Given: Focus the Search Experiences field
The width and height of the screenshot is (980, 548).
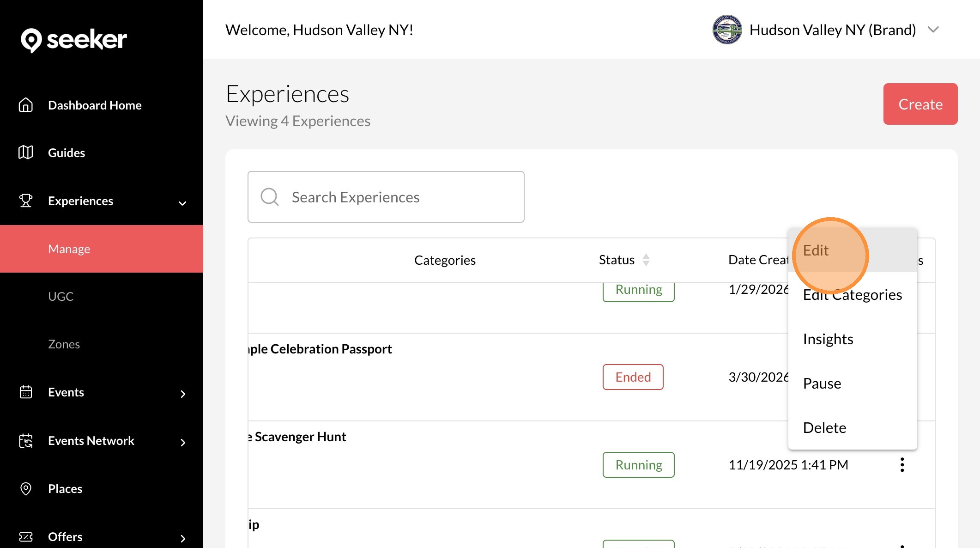Looking at the screenshot, I should (386, 197).
